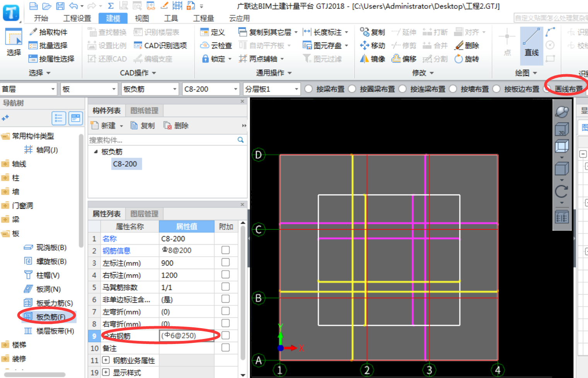Click the 新建 new component button

[104, 126]
